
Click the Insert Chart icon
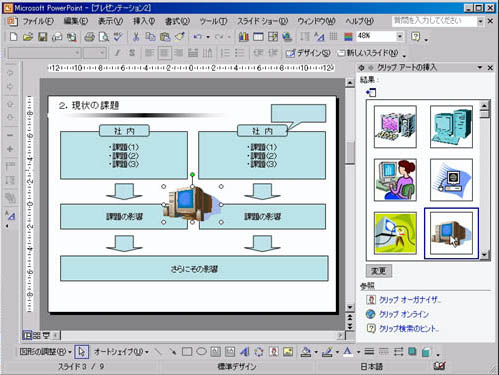244,36
